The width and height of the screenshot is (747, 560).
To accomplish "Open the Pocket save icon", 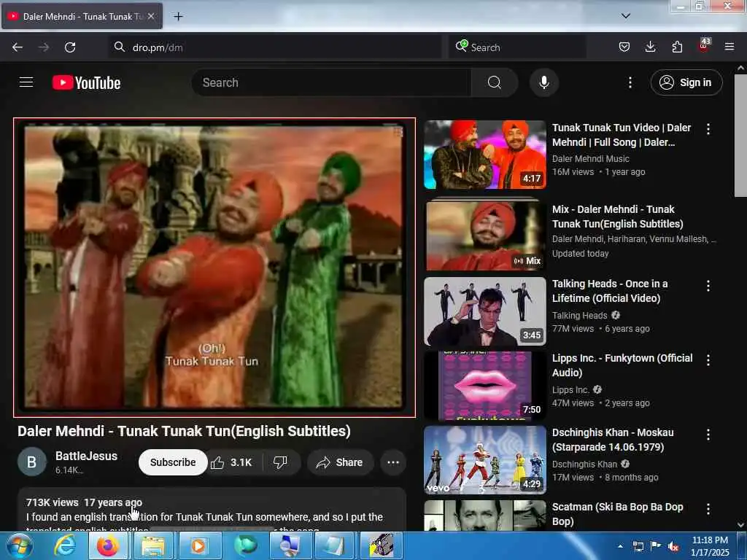I will tap(624, 47).
